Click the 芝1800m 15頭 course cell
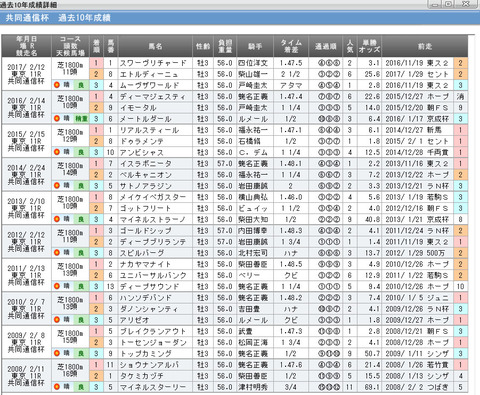480x395 pixels. [70, 337]
